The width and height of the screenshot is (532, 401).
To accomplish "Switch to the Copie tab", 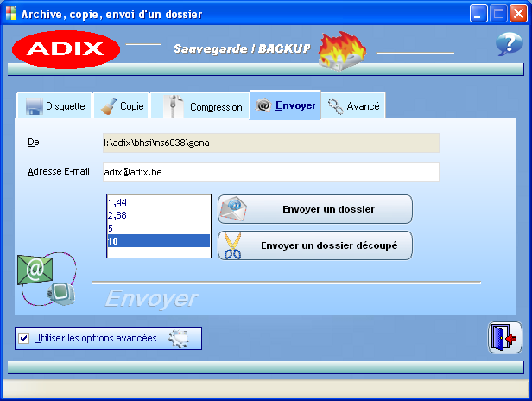I will [x=122, y=105].
